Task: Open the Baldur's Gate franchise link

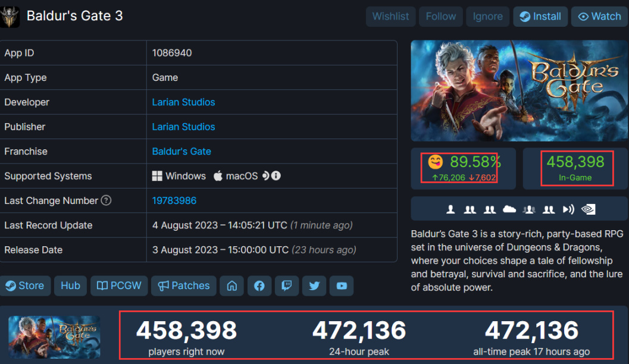Action: click(x=181, y=152)
